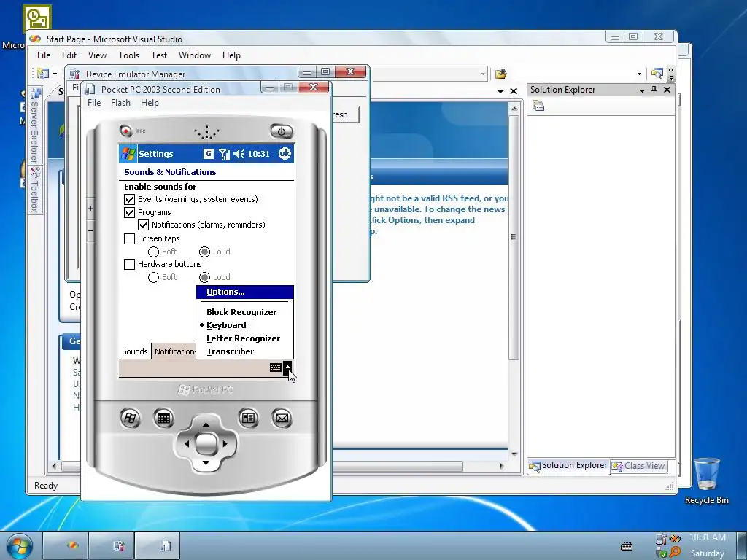
Task: Switch to the Class View tab
Action: (638, 466)
